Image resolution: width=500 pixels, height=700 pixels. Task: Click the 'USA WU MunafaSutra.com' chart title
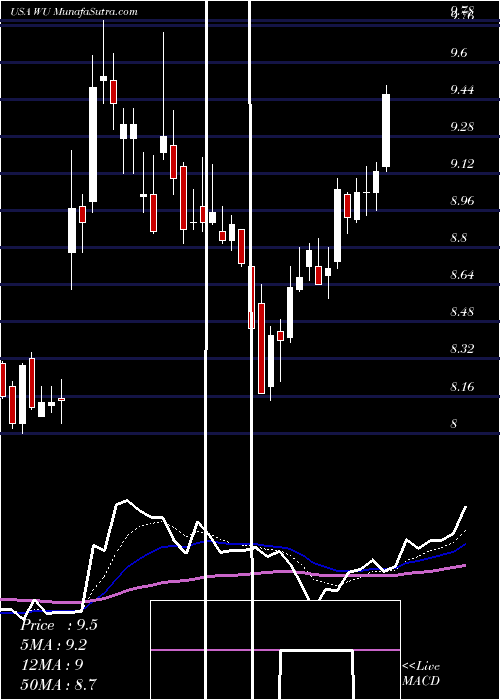(x=74, y=12)
